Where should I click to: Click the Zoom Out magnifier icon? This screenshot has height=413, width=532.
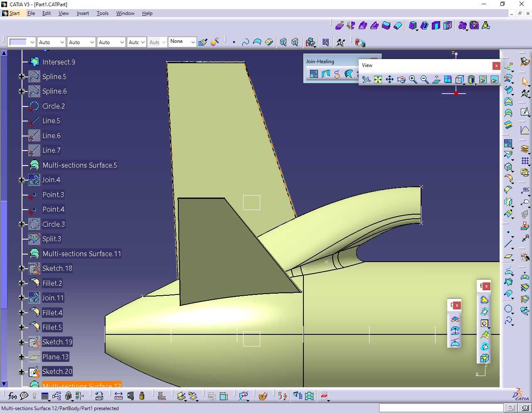[x=424, y=79]
